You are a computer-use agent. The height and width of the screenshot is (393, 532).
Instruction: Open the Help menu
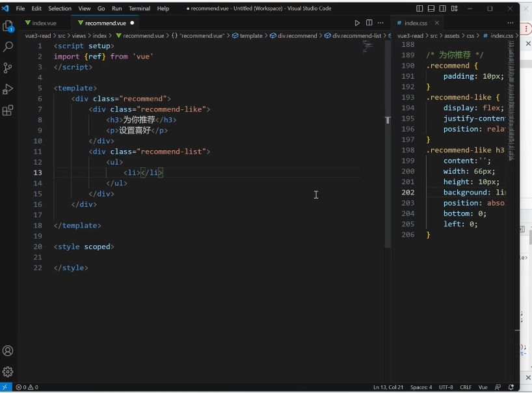[163, 8]
